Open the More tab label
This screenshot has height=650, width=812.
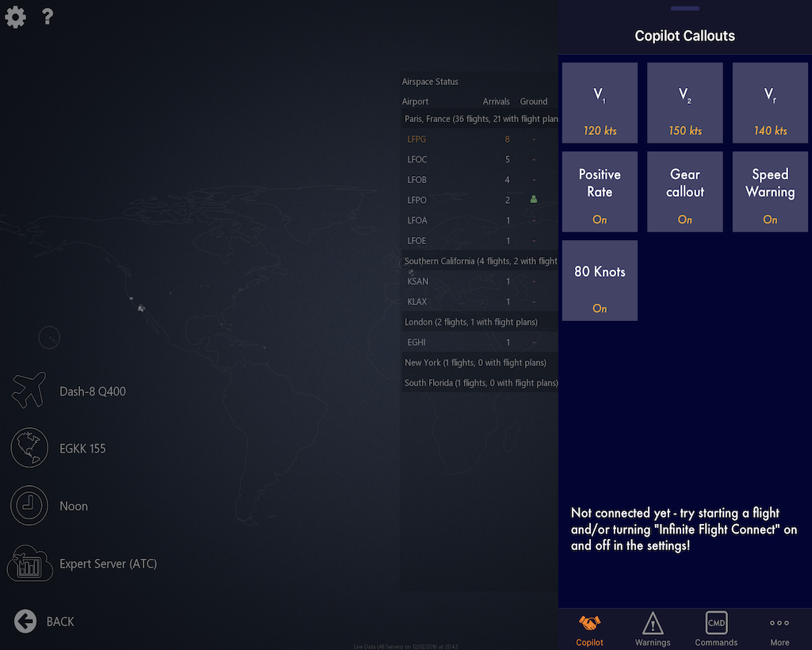tap(779, 642)
